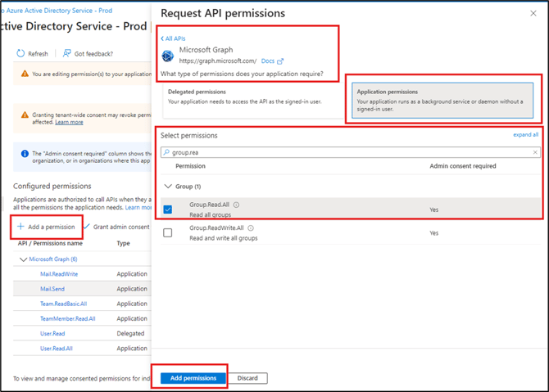The height and width of the screenshot is (392, 549).
Task: Clear the search box with X icon
Action: (535, 152)
